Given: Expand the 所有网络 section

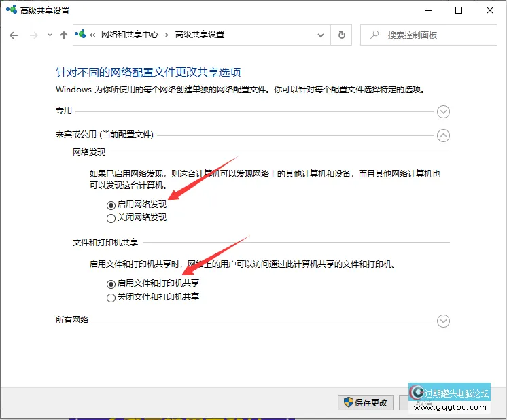Looking at the screenshot, I should (443, 321).
